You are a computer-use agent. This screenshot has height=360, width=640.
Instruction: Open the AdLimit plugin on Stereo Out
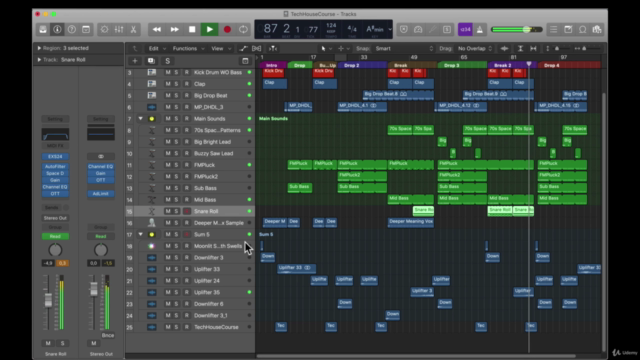(100, 194)
